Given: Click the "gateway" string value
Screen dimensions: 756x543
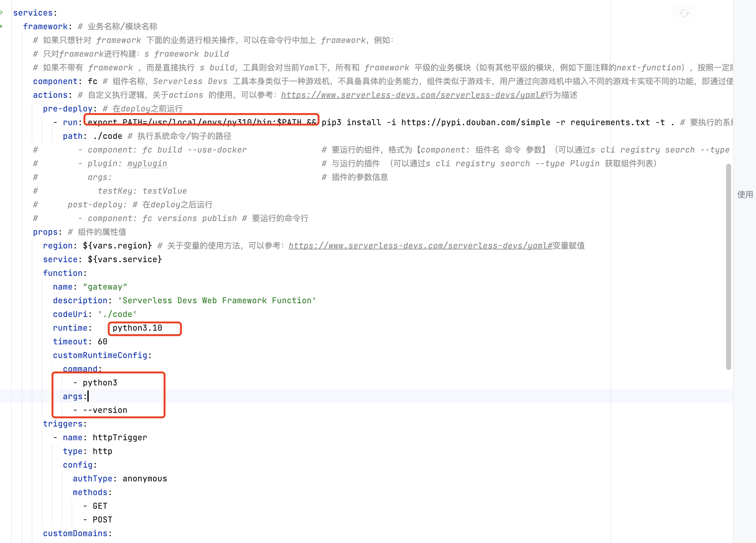Looking at the screenshot, I should [x=105, y=287].
